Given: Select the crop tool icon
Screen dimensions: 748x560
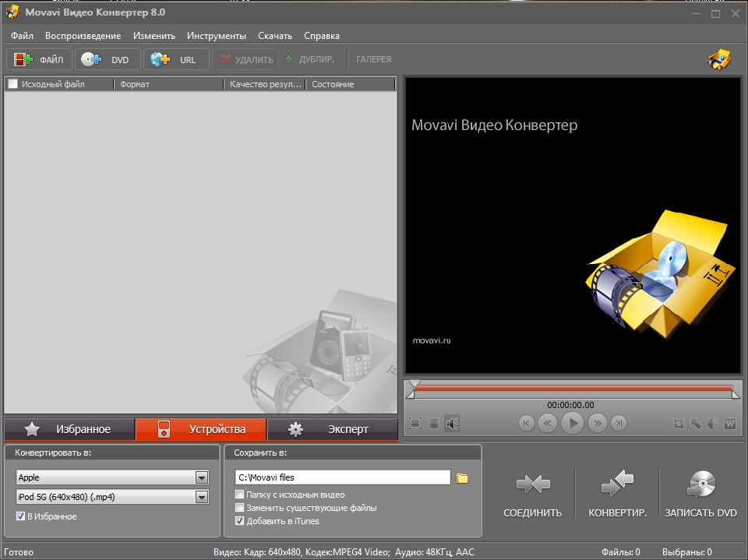Looking at the screenshot, I should [679, 424].
